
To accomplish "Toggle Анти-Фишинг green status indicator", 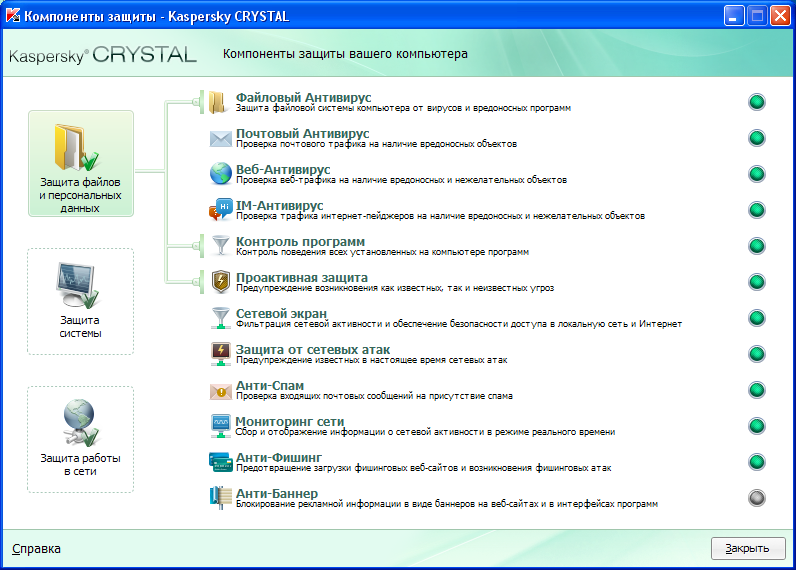I will pos(756,462).
